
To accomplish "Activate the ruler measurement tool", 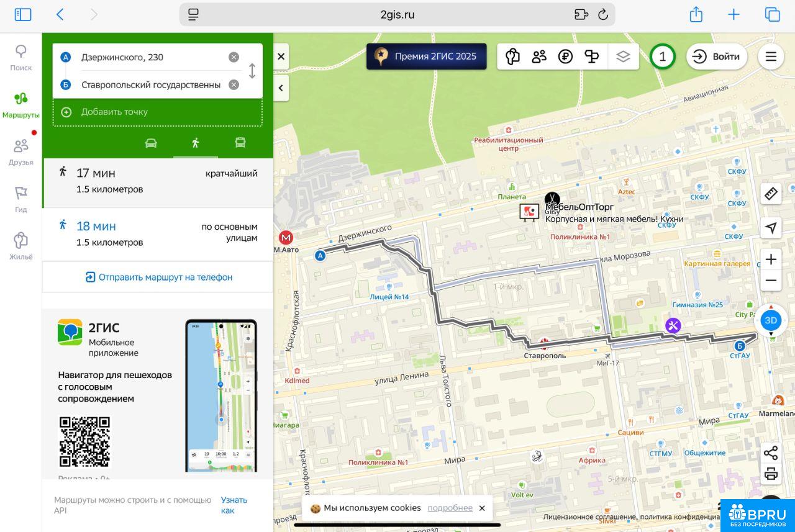I will pyautogui.click(x=771, y=194).
